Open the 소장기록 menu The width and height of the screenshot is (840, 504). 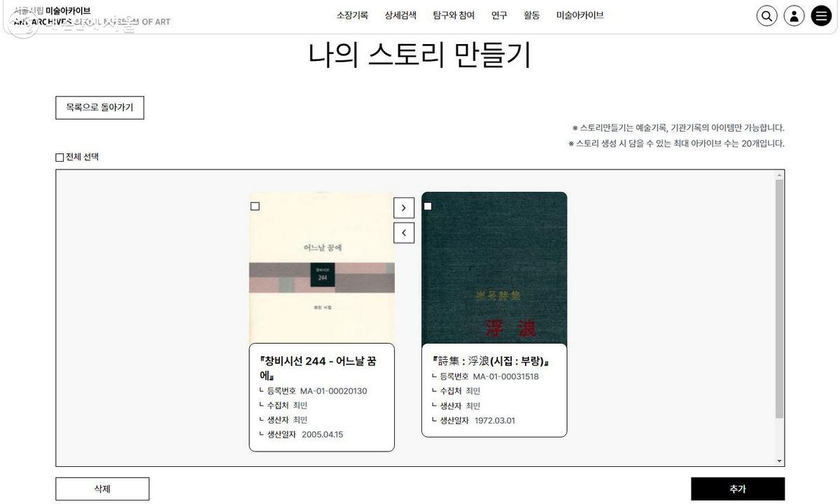352,15
